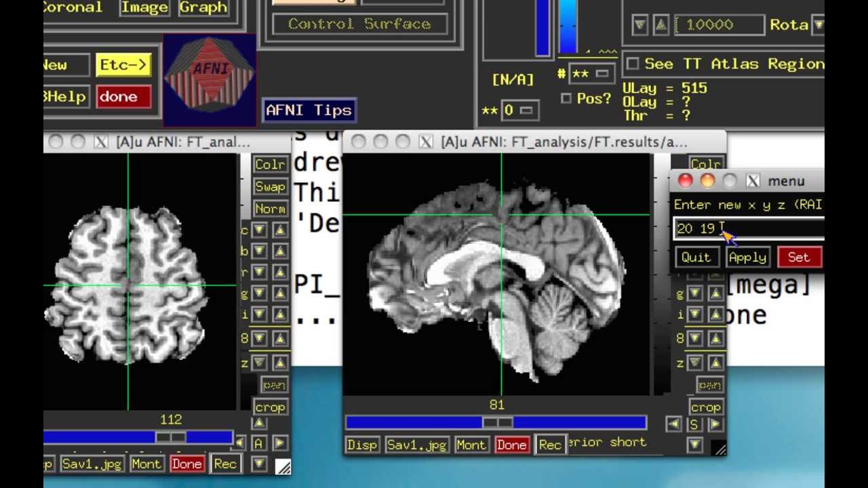This screenshot has height=488, width=868.
Task: Toggle 'A' center button in axial viewer
Action: [259, 443]
